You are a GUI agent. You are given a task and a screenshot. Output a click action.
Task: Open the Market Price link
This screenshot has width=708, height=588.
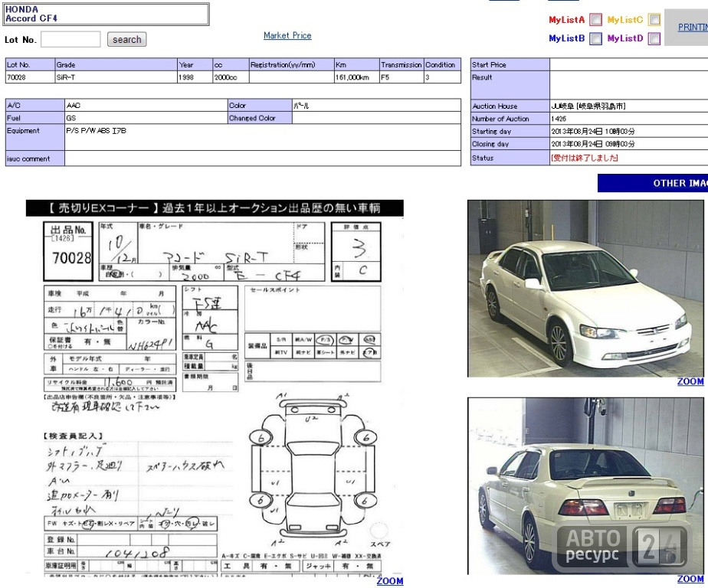click(287, 35)
